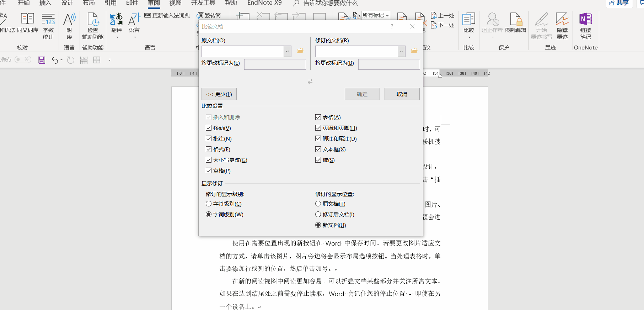This screenshot has height=310, width=644.
Task: Browse folder for original document
Action: 300,51
